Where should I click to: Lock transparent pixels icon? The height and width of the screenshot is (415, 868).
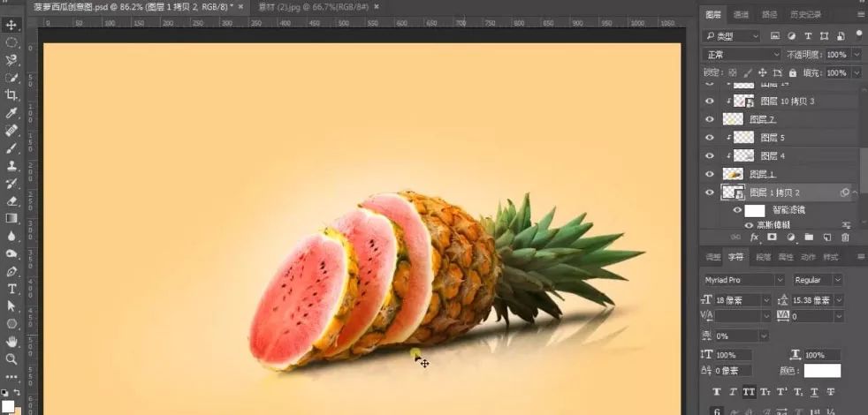pos(733,72)
